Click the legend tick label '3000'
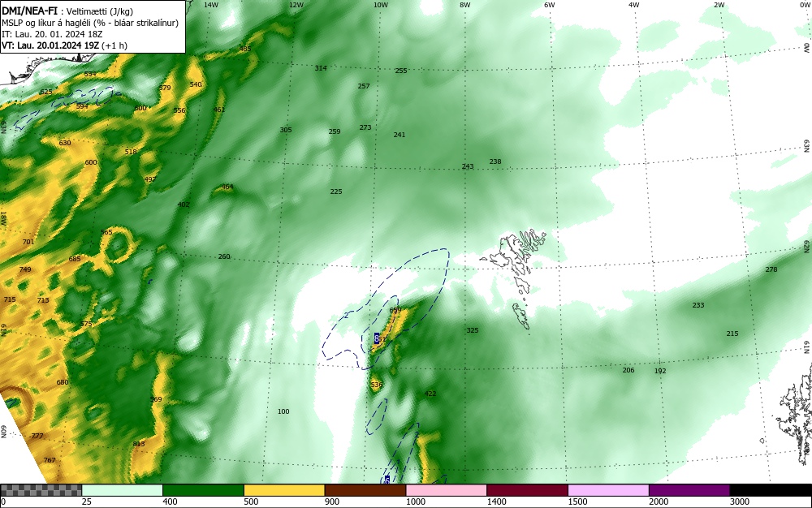 pos(740,502)
